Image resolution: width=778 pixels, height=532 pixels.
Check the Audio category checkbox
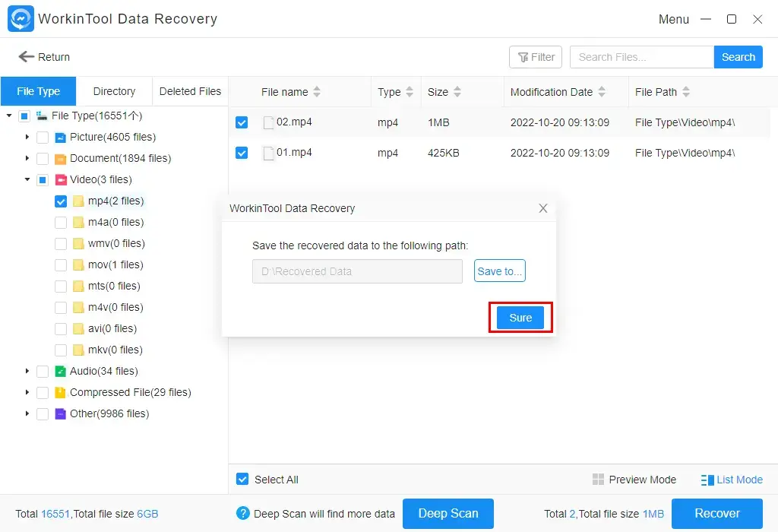(43, 371)
